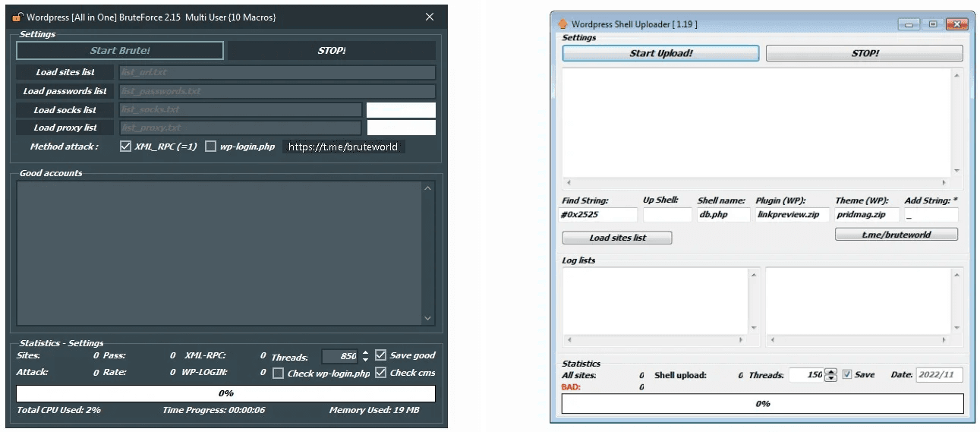Close the Shell Uploader window
The height and width of the screenshot is (432, 980).
tap(958, 24)
